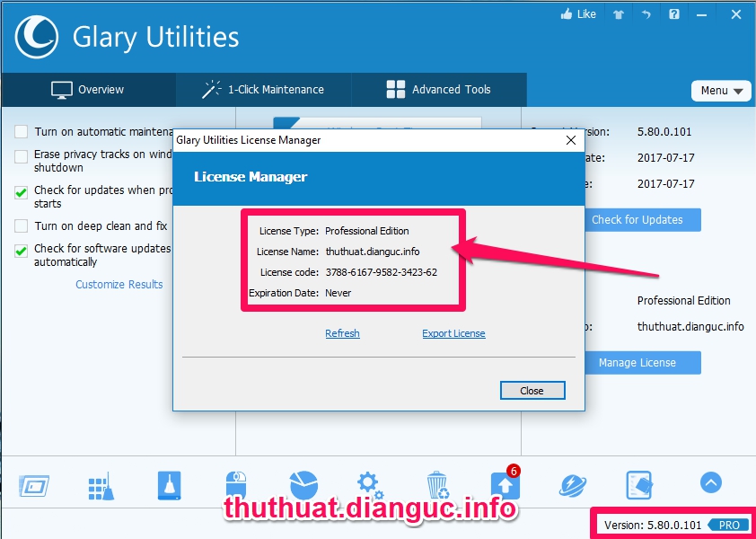The image size is (756, 539).
Task: Expand the dock with the up chevron
Action: (711, 482)
